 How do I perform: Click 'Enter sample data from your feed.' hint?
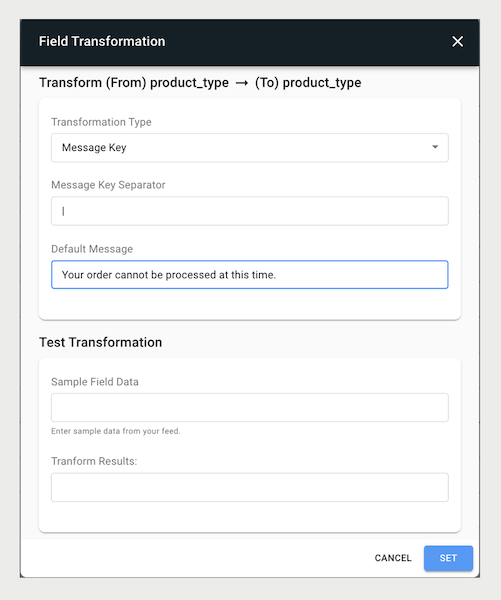pos(116,431)
